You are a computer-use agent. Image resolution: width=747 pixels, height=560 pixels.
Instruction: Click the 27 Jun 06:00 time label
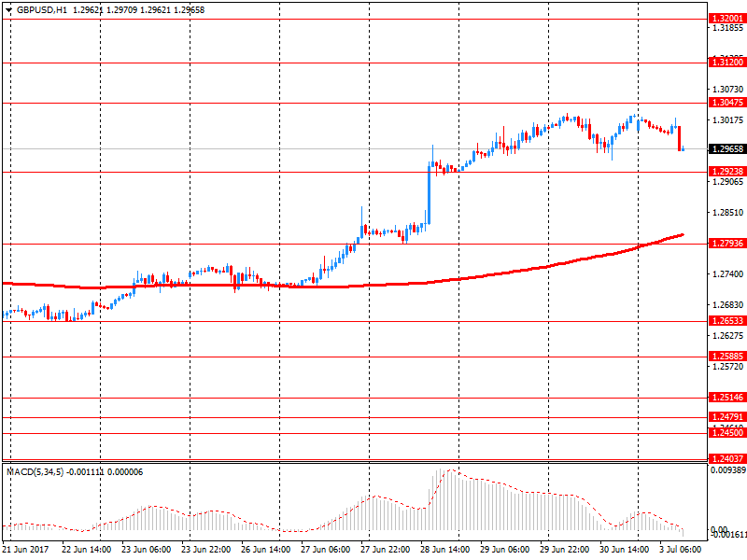coord(325,549)
